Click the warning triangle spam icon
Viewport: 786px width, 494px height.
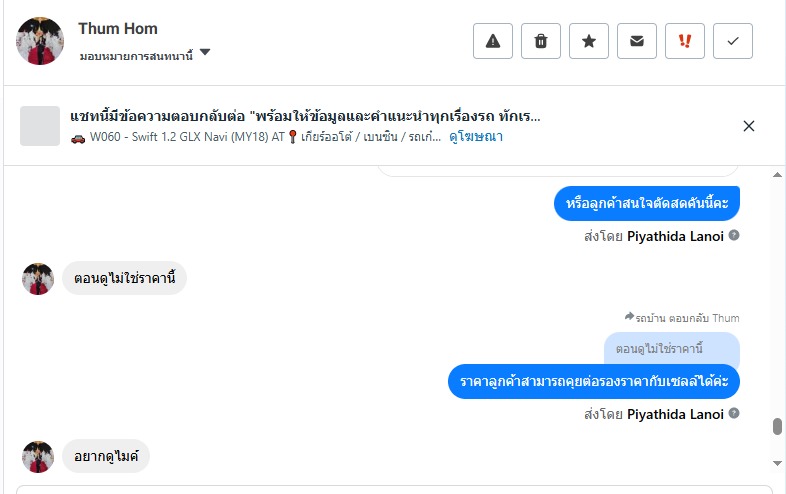coord(492,41)
